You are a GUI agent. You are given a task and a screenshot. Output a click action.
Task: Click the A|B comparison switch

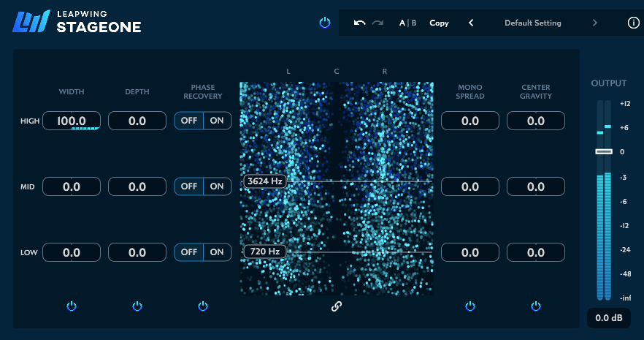[407, 23]
